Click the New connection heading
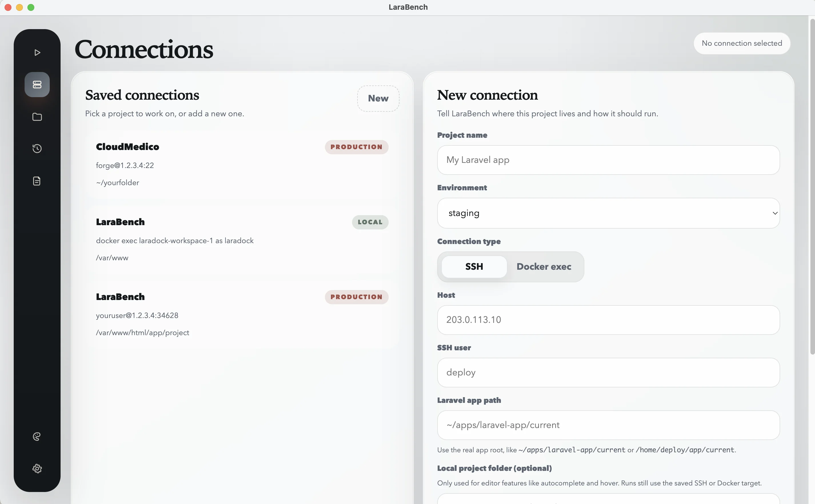 point(487,95)
